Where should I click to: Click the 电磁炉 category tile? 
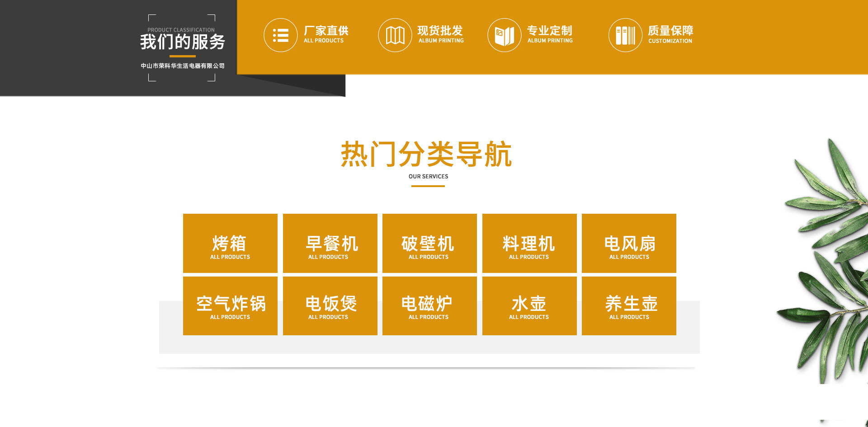pos(429,306)
